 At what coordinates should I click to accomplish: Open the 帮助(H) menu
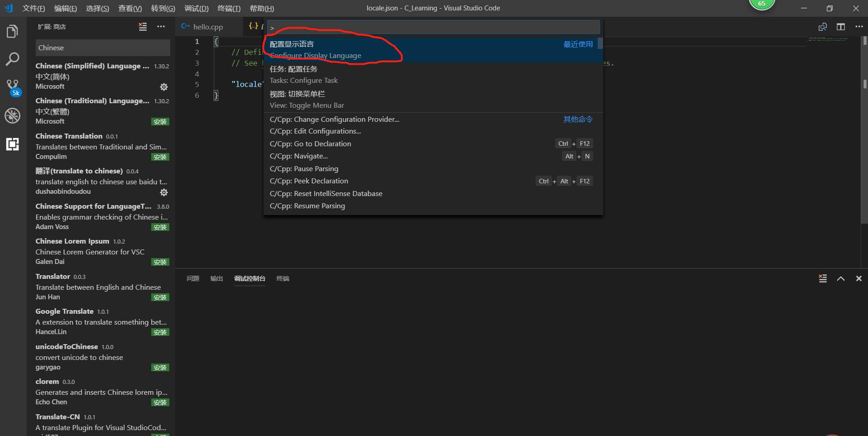pyautogui.click(x=262, y=8)
